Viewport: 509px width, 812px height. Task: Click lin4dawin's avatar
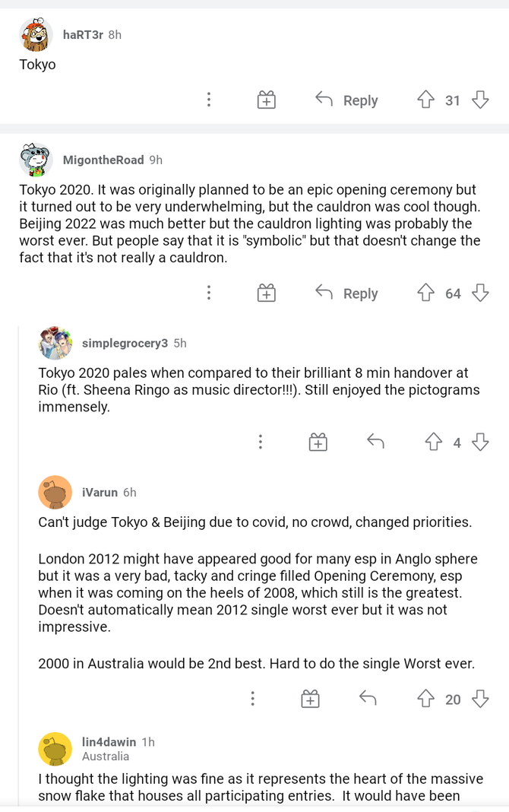[55, 749]
